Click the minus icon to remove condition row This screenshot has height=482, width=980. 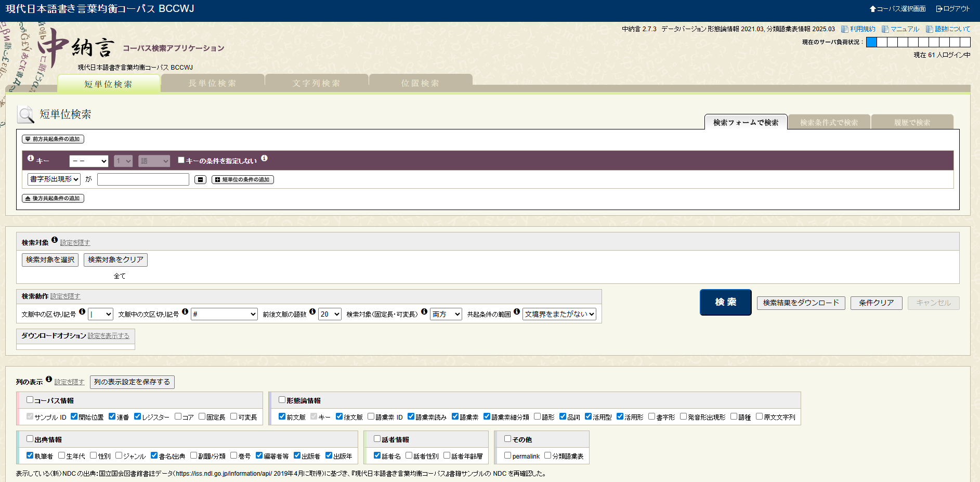[200, 180]
